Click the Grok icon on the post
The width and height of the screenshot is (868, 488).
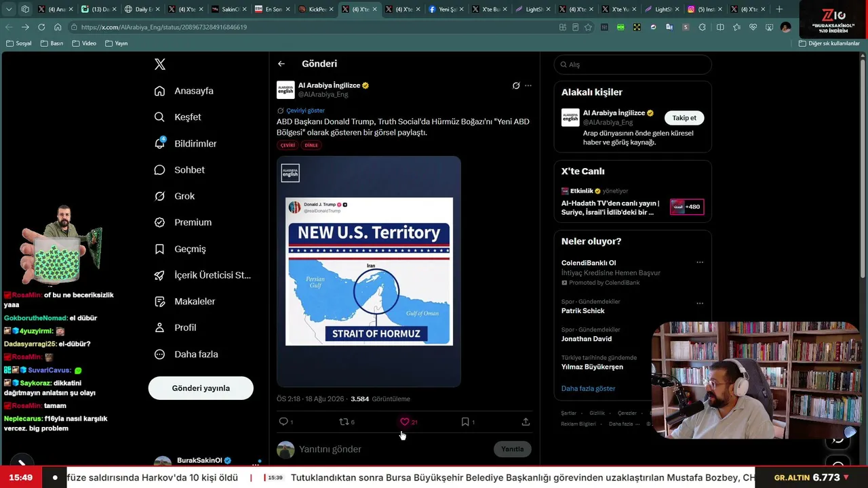click(516, 85)
